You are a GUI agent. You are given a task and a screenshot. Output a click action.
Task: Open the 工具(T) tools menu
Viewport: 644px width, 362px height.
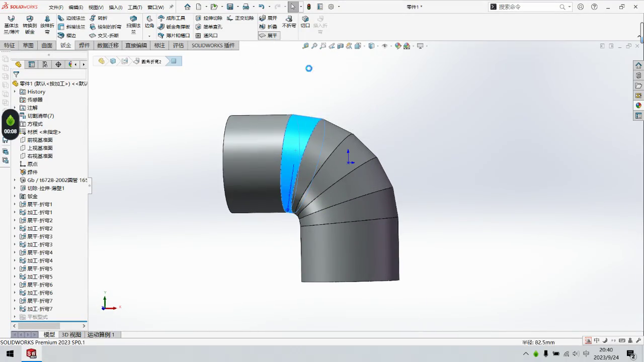[x=135, y=8]
